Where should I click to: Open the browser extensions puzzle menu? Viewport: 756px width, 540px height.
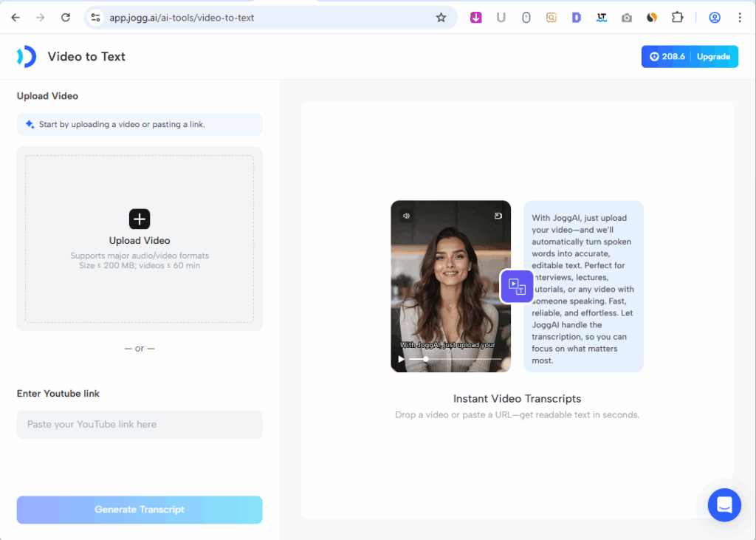point(677,18)
